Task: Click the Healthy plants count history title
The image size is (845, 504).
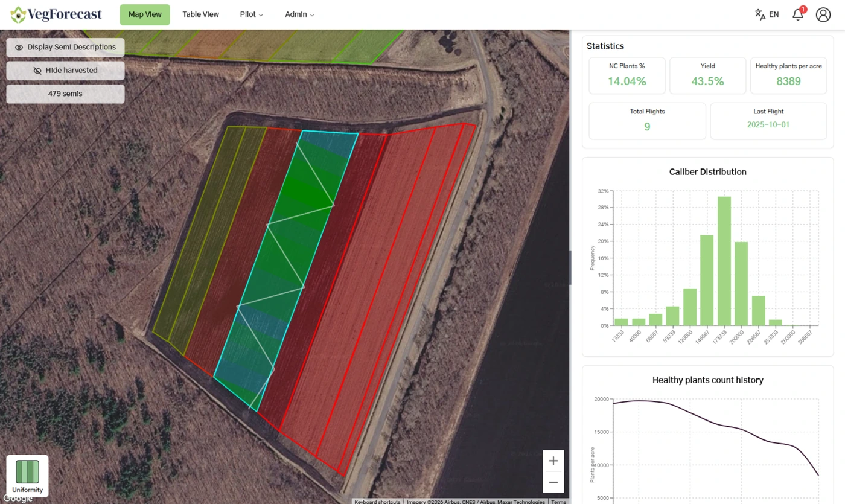Action: [707, 380]
